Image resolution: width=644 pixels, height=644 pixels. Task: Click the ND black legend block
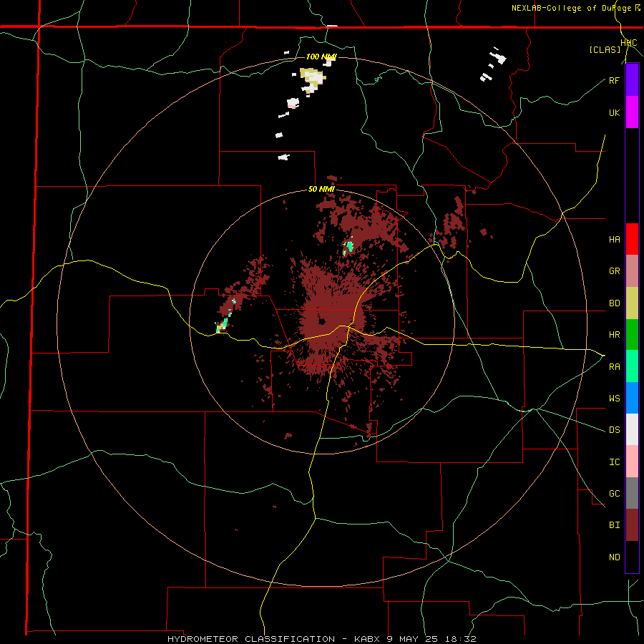tap(632, 557)
